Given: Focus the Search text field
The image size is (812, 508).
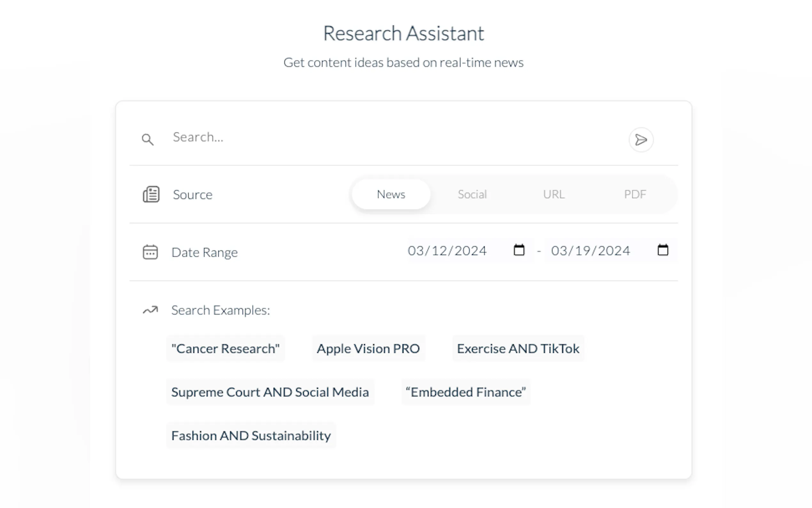Looking at the screenshot, I should pos(386,138).
